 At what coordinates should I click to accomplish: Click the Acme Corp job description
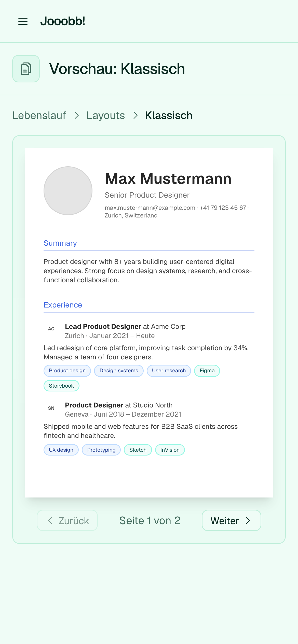(146, 353)
